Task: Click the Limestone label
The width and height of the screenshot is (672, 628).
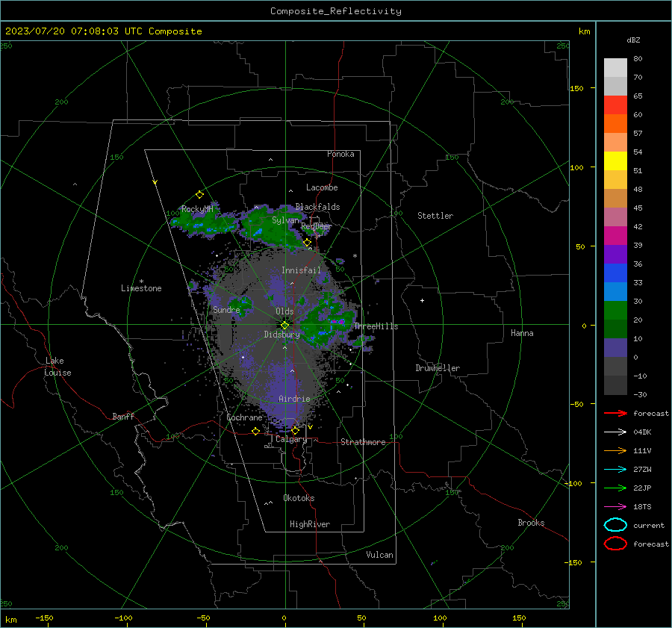Action: tap(141, 288)
